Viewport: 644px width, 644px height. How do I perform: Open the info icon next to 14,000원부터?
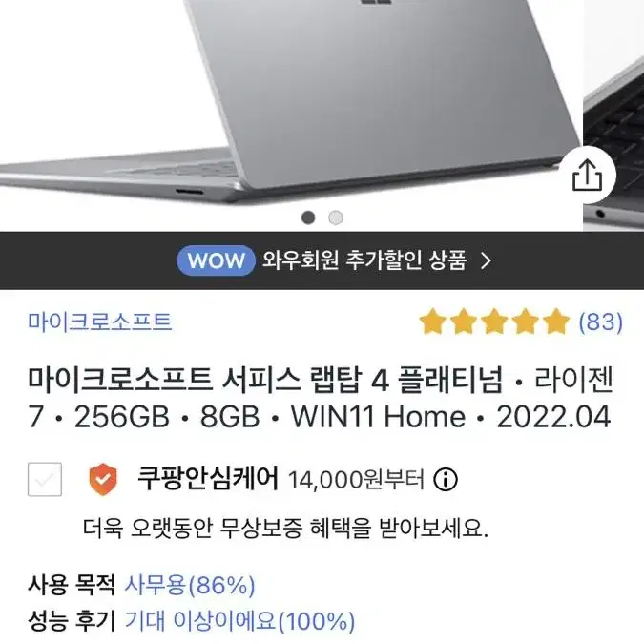click(446, 479)
